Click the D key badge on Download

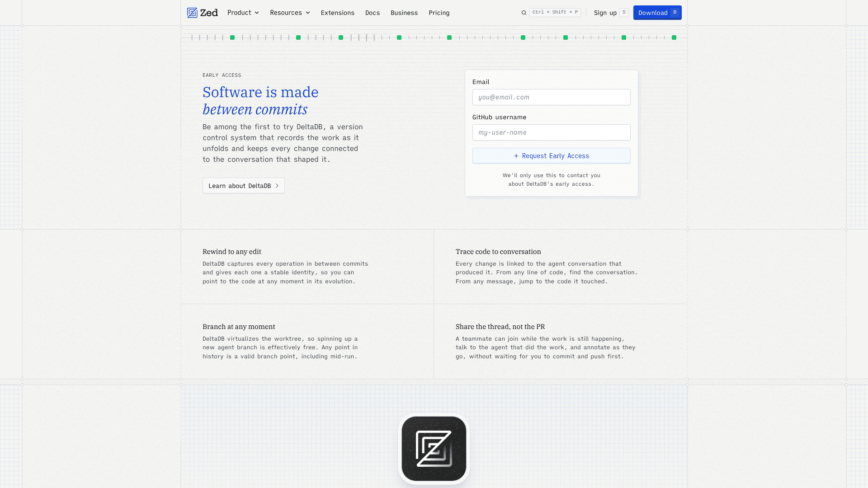tap(675, 13)
